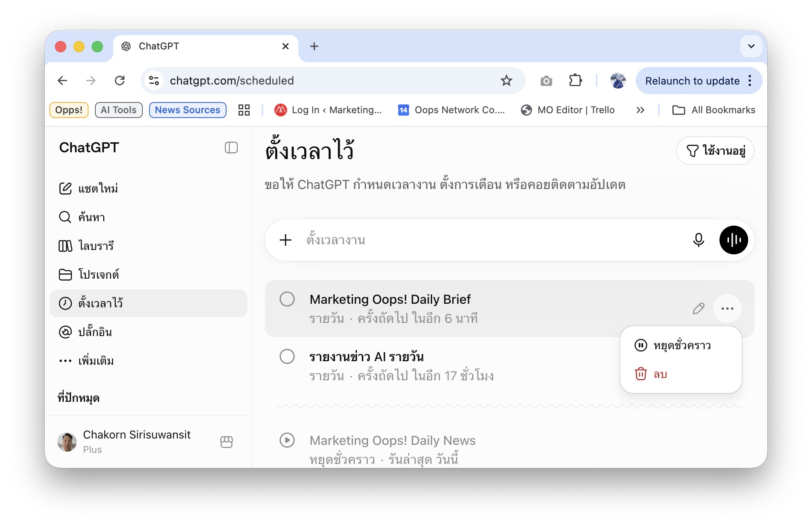Click the store icon beside Chakorn Sirisuwansit
812x527 pixels.
pyautogui.click(x=227, y=442)
